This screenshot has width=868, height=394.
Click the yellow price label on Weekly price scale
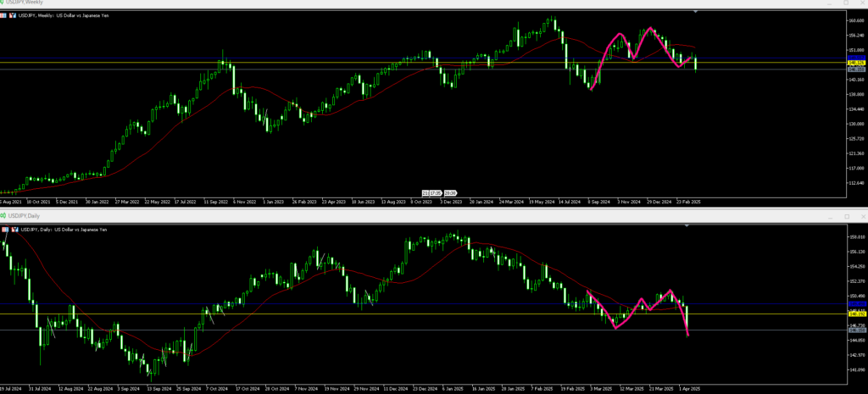(x=856, y=63)
